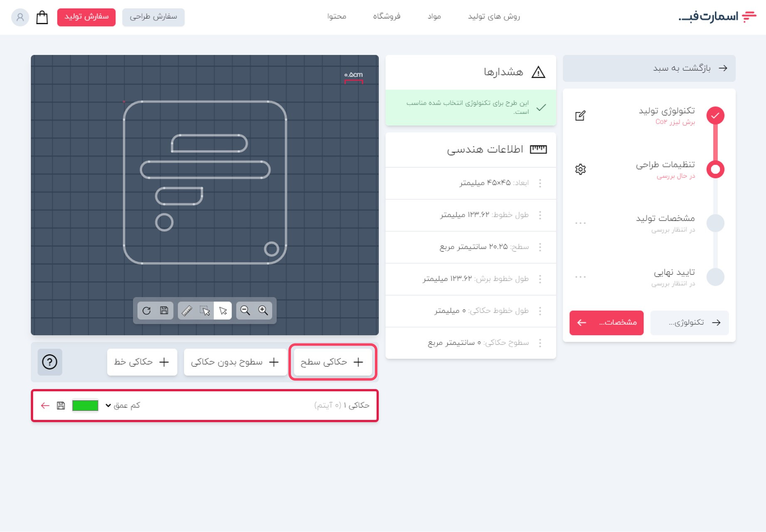Image resolution: width=766 pixels, height=532 pixels.
Task: Open the روش های تولید menu
Action: tap(494, 17)
